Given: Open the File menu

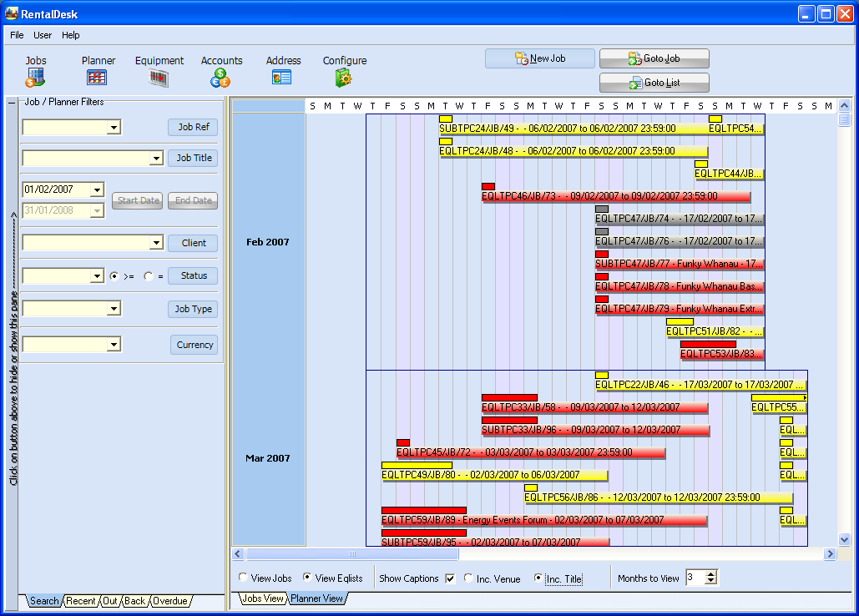Looking at the screenshot, I should pos(17,35).
